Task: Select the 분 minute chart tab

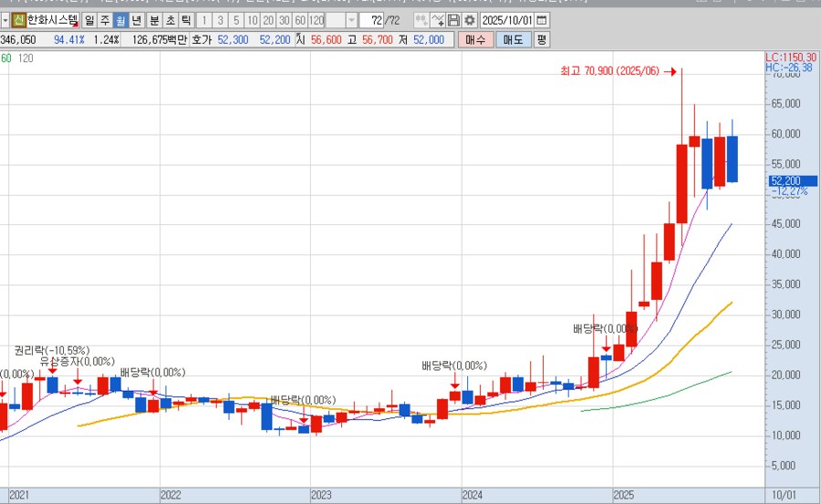Action: (x=152, y=20)
